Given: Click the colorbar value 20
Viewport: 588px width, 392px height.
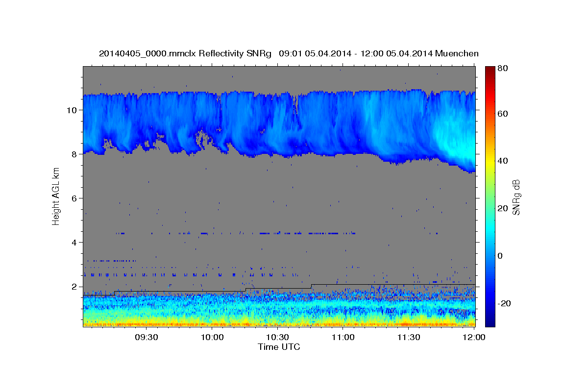Looking at the screenshot, I should tap(504, 208).
